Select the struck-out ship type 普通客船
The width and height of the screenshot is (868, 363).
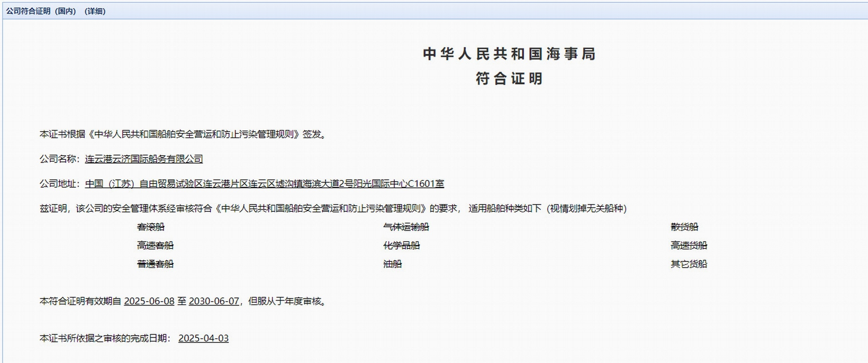(155, 264)
